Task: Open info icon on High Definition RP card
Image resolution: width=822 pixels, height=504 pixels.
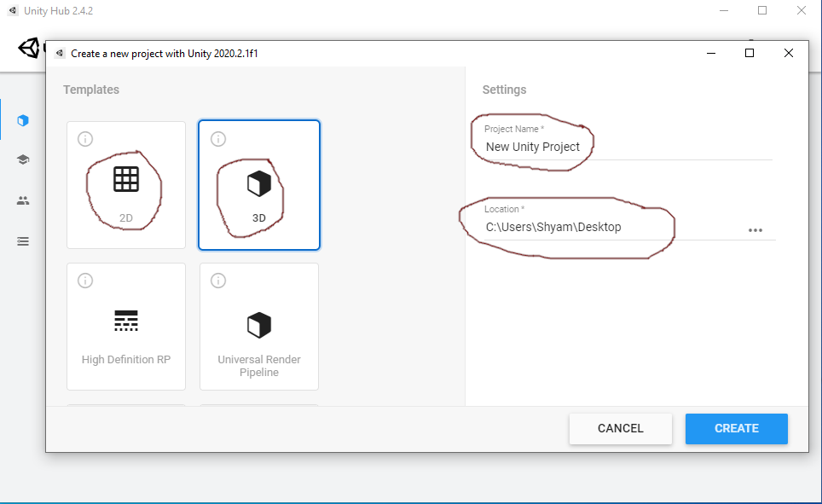Action: click(85, 281)
